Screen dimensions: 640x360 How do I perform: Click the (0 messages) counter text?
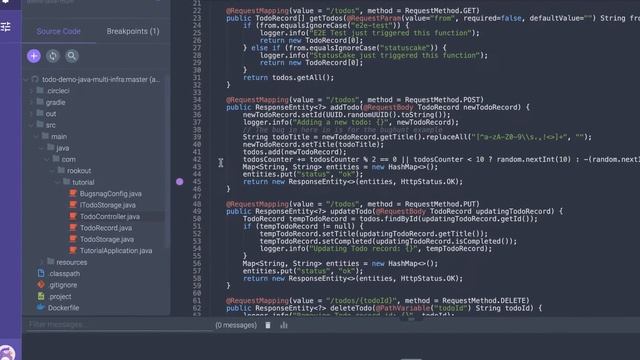coord(236,325)
